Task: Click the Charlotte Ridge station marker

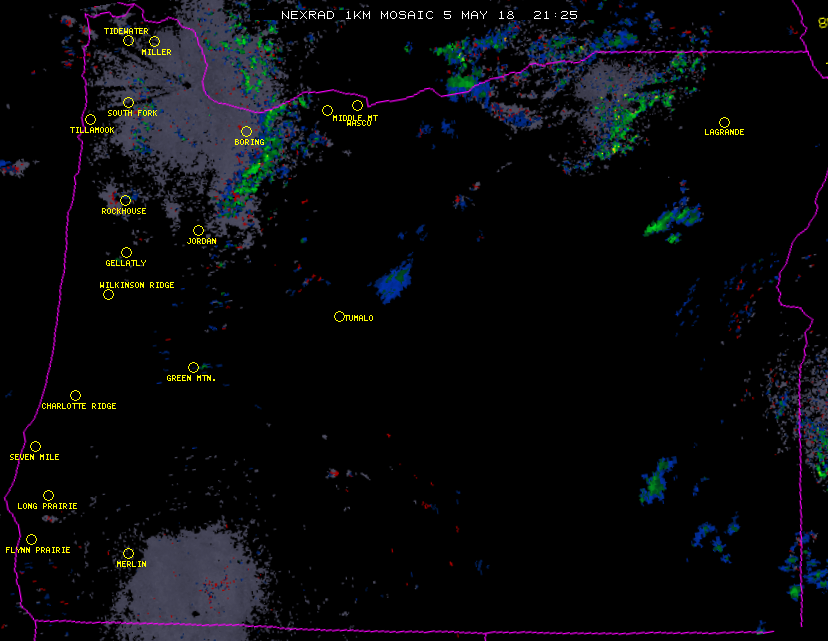Action: point(75,395)
